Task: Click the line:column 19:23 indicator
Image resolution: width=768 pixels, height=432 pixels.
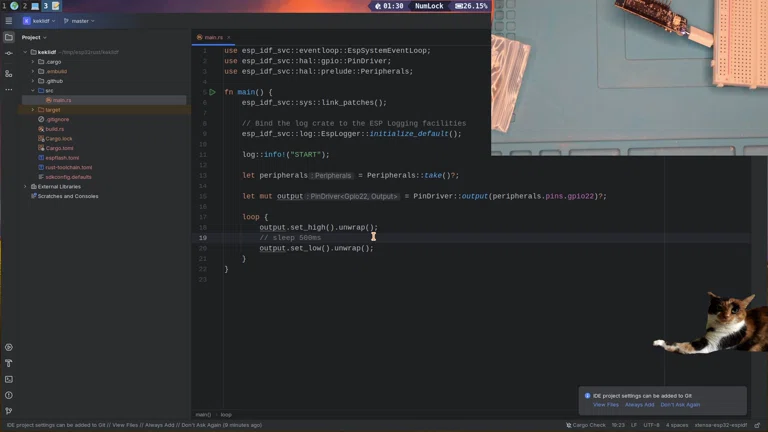Action: (618, 425)
